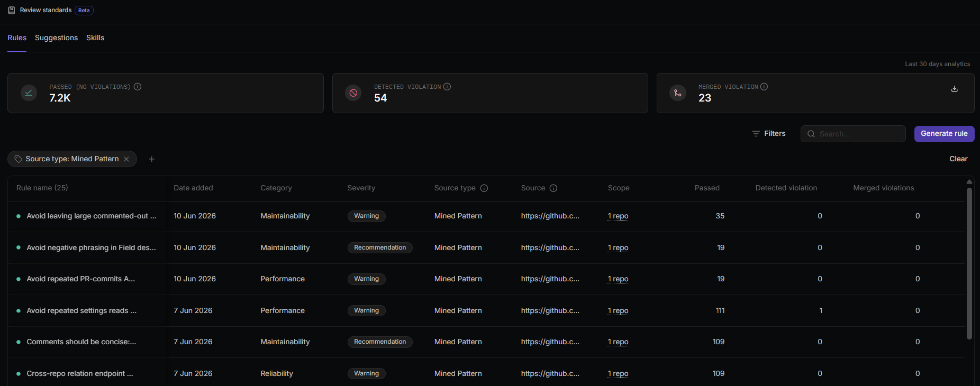Switch to the Rules tab
This screenshot has height=386, width=980.
17,38
